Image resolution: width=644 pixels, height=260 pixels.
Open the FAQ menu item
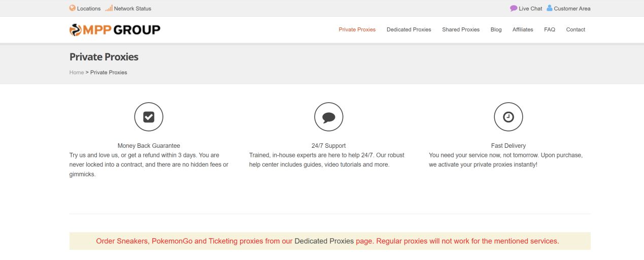(x=550, y=29)
